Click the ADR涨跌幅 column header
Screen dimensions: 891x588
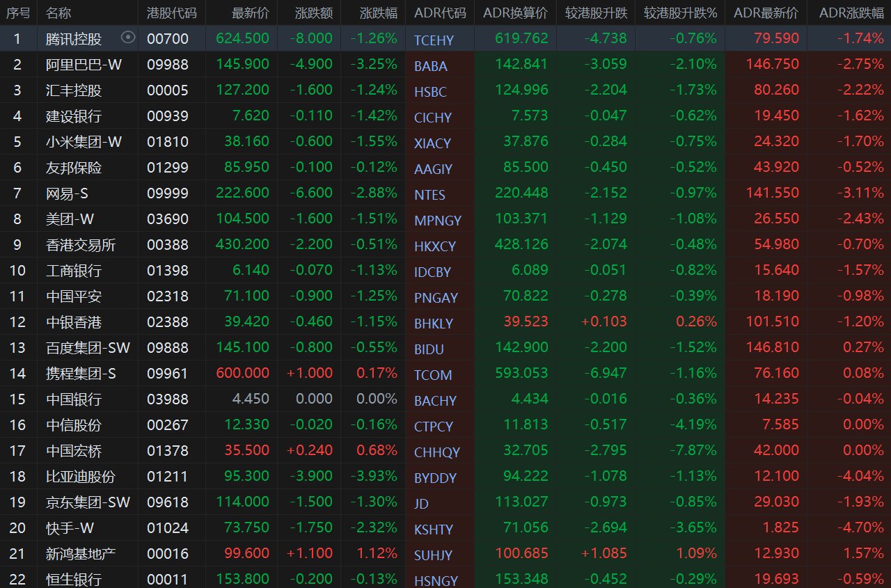tap(851, 13)
